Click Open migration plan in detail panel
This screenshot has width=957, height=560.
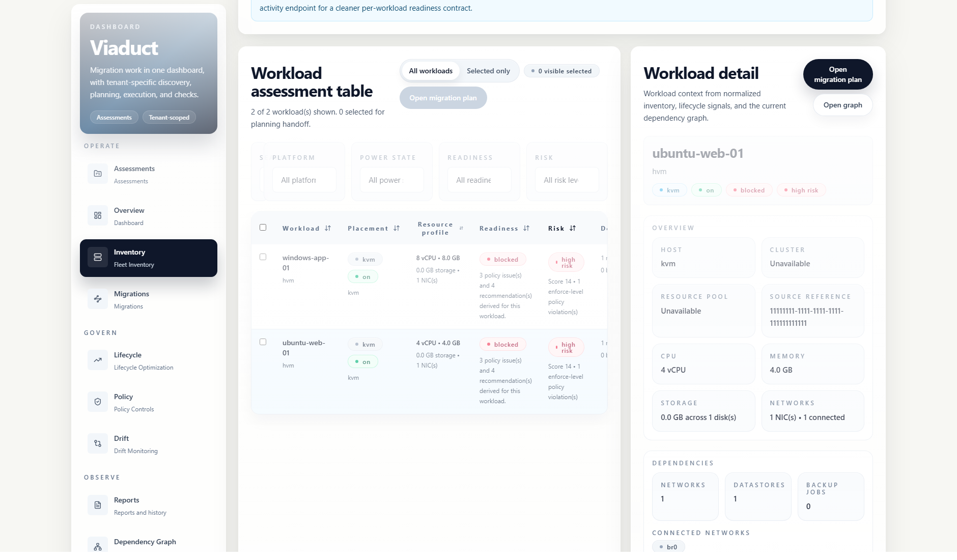click(x=838, y=74)
